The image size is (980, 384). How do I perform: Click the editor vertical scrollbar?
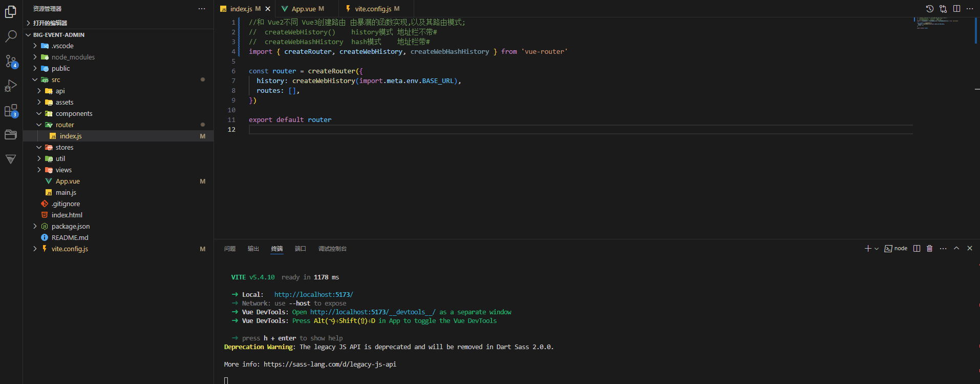(976, 128)
